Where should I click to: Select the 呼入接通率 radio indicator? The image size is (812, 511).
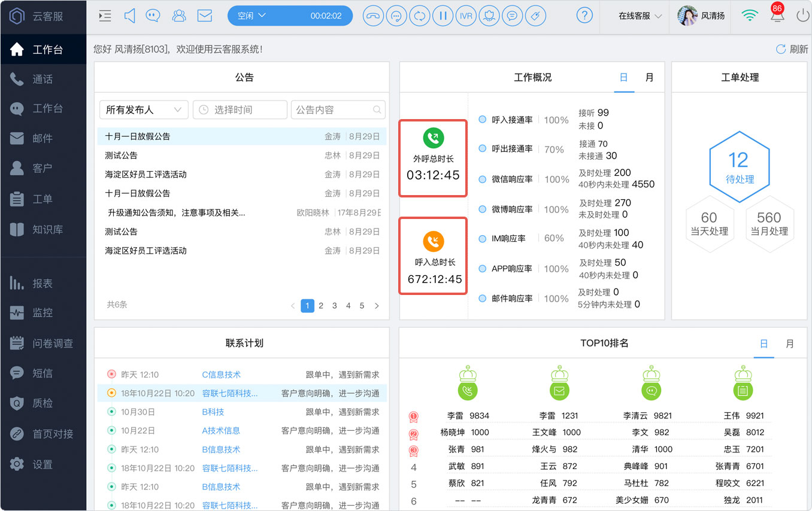482,120
